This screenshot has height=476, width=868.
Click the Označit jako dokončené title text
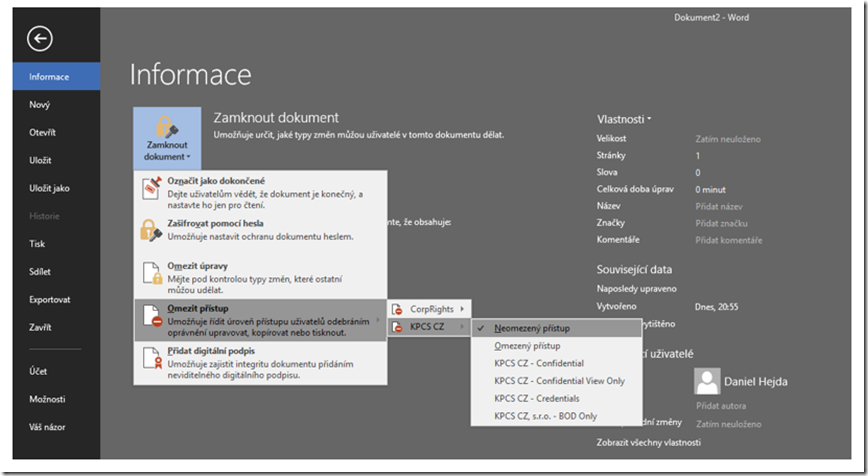pyautogui.click(x=216, y=181)
